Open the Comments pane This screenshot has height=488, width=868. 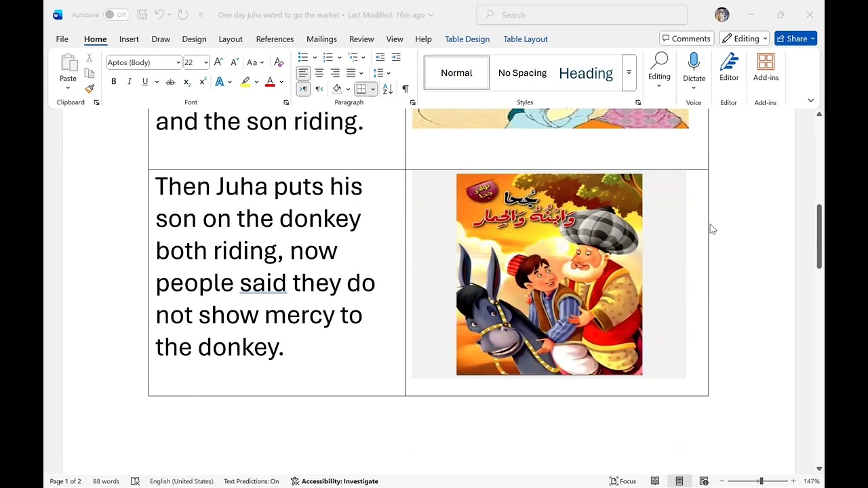687,39
